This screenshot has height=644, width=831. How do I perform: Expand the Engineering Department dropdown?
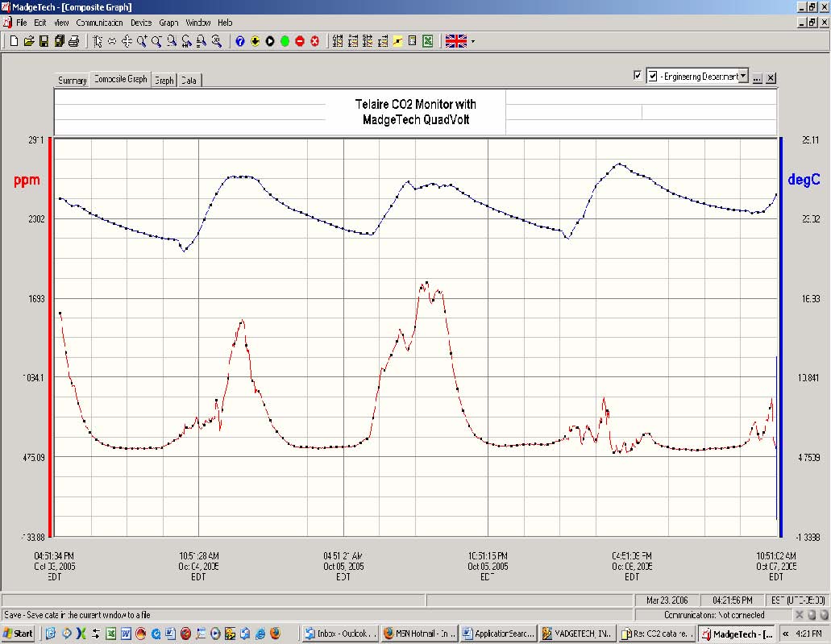pos(744,76)
